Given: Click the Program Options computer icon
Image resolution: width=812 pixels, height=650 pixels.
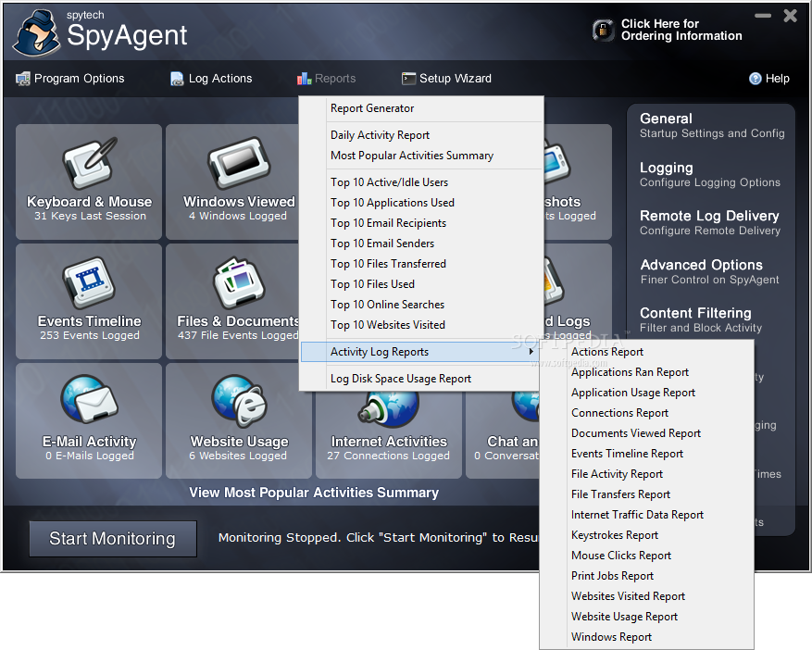Looking at the screenshot, I should [x=23, y=79].
